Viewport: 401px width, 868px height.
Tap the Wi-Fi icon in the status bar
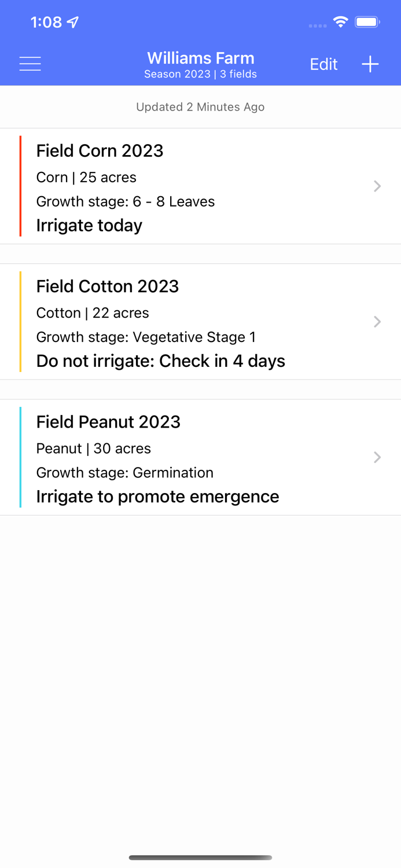(x=340, y=21)
